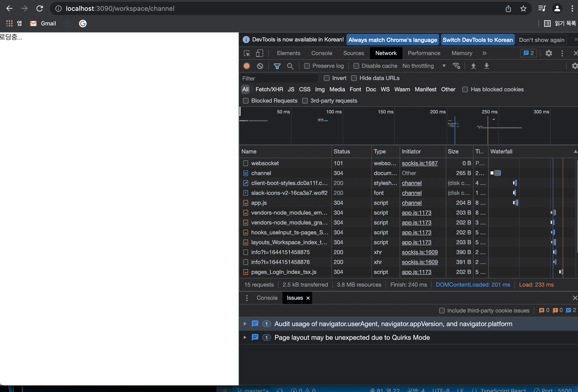
Task: Select the inspect element picker icon
Action: [x=247, y=53]
